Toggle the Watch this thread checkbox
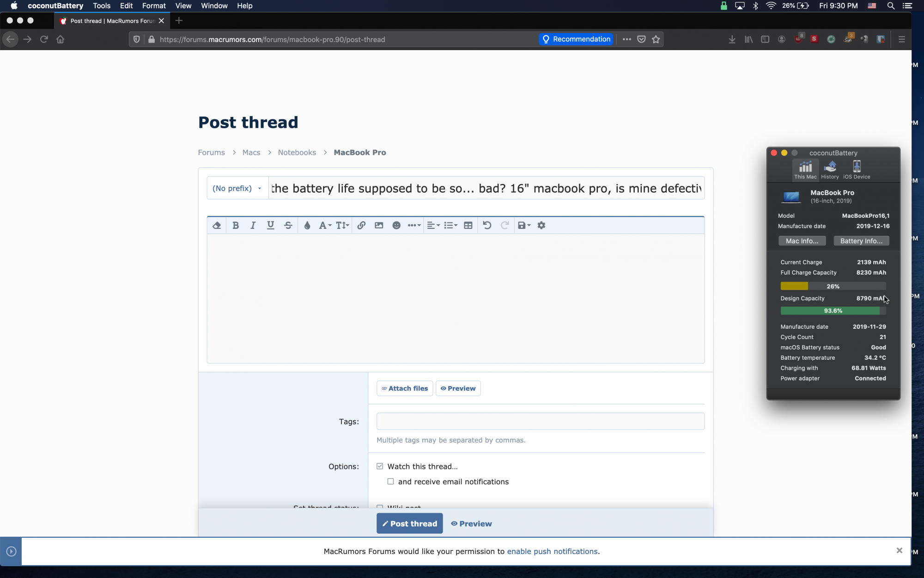The image size is (924, 578). 380,466
